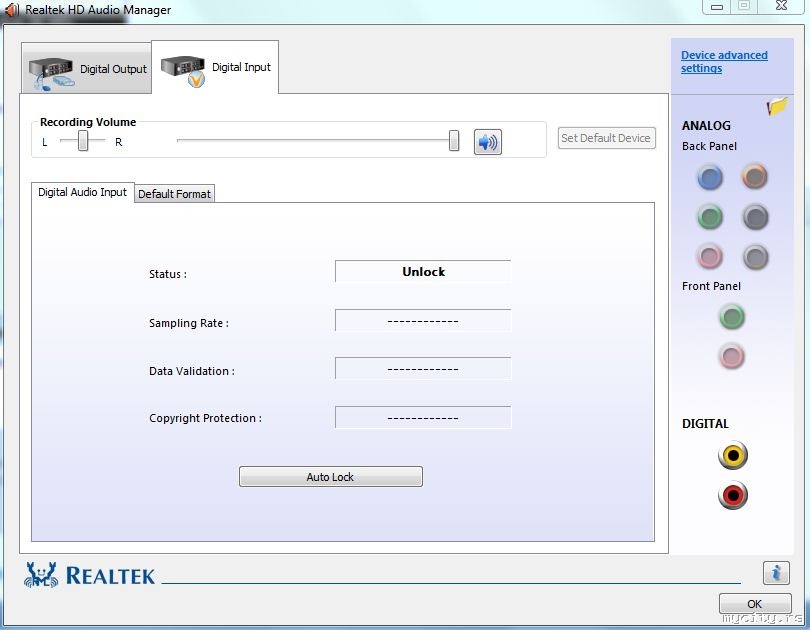Image resolution: width=810 pixels, height=630 pixels.
Task: Click the black back panel jack
Action: [x=755, y=217]
